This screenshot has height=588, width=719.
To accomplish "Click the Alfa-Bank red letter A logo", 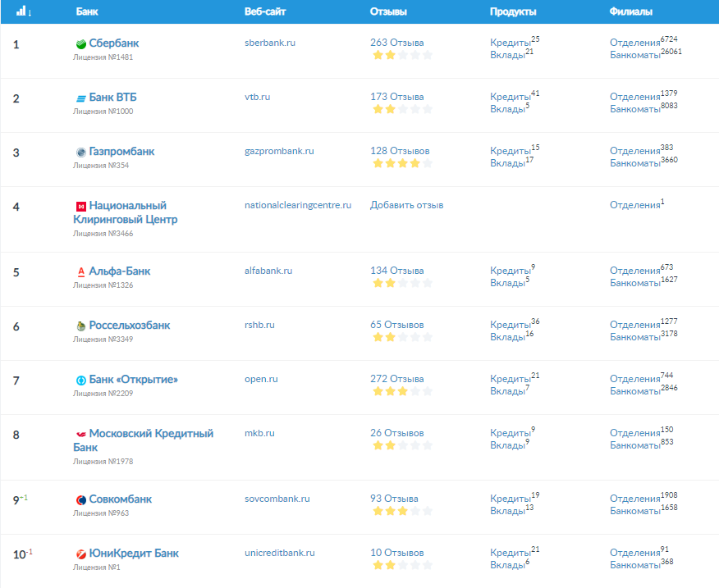I will tap(81, 271).
